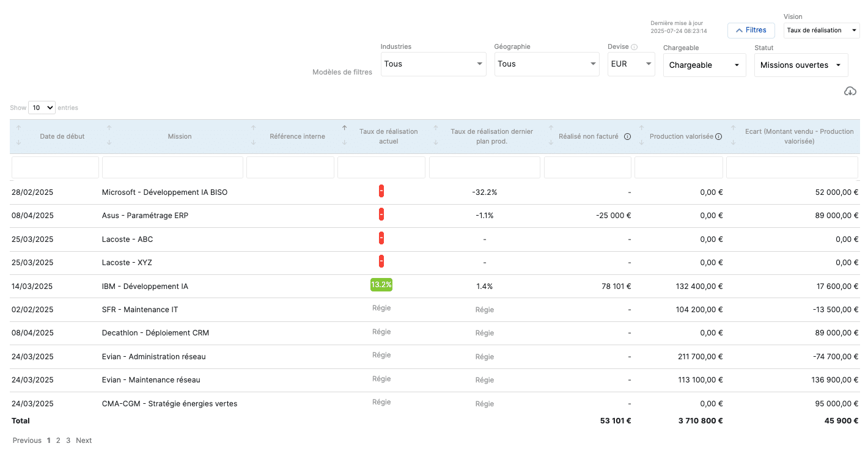Screen dimensions: 868x457
Task: Go to page 2 of results
Action: (58, 441)
